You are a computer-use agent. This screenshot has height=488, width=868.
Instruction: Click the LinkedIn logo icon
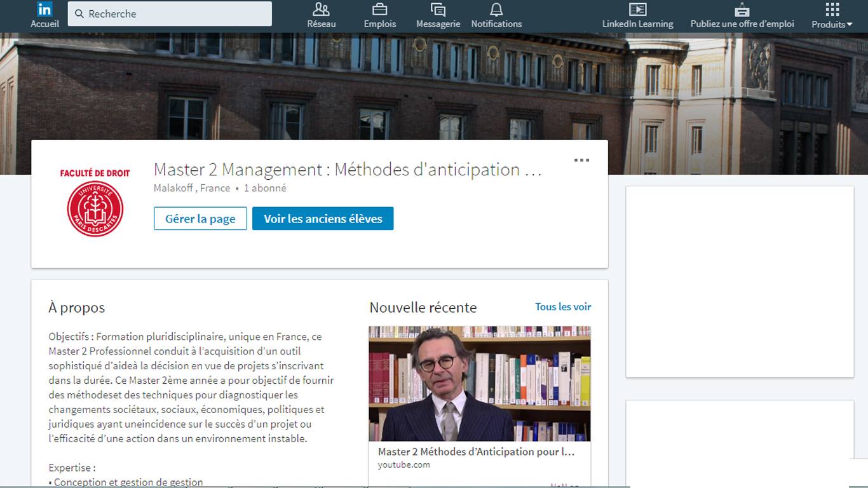pos(44,10)
